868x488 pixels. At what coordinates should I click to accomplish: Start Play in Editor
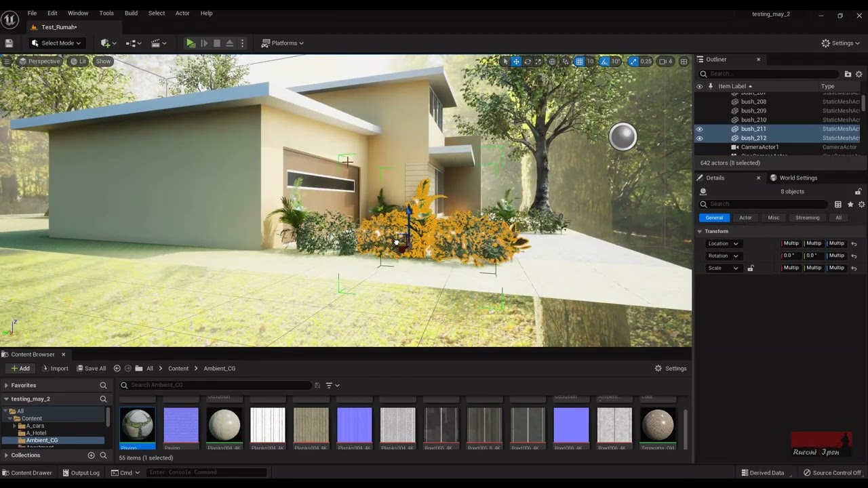[191, 43]
